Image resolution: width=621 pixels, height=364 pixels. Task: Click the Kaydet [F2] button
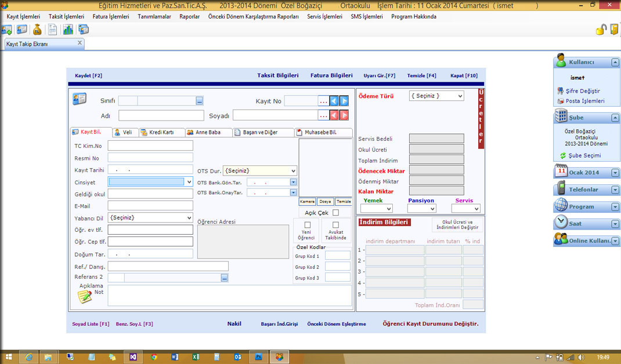[88, 76]
